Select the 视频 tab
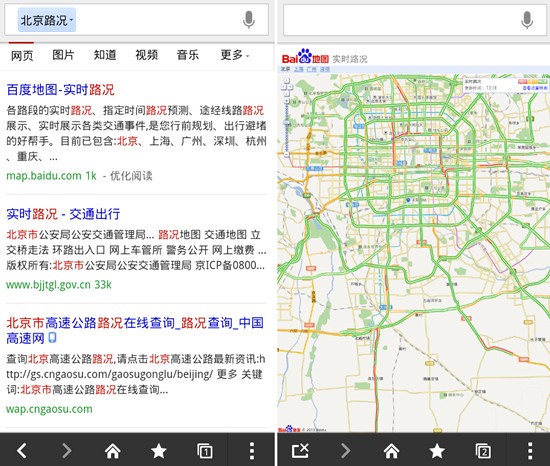550x466 pixels. click(x=147, y=55)
